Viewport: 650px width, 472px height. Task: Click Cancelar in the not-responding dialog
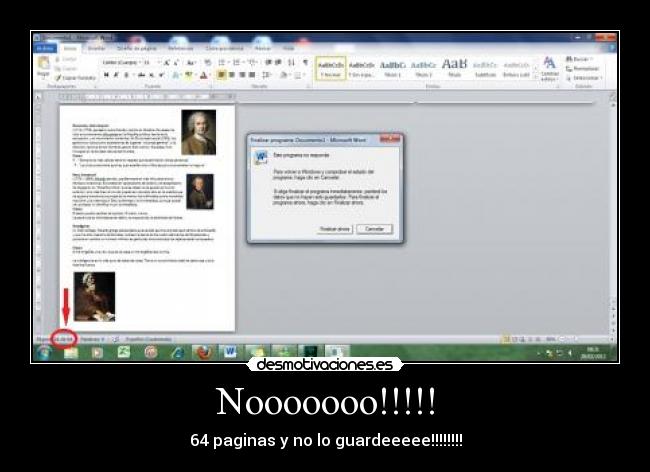coord(374,229)
